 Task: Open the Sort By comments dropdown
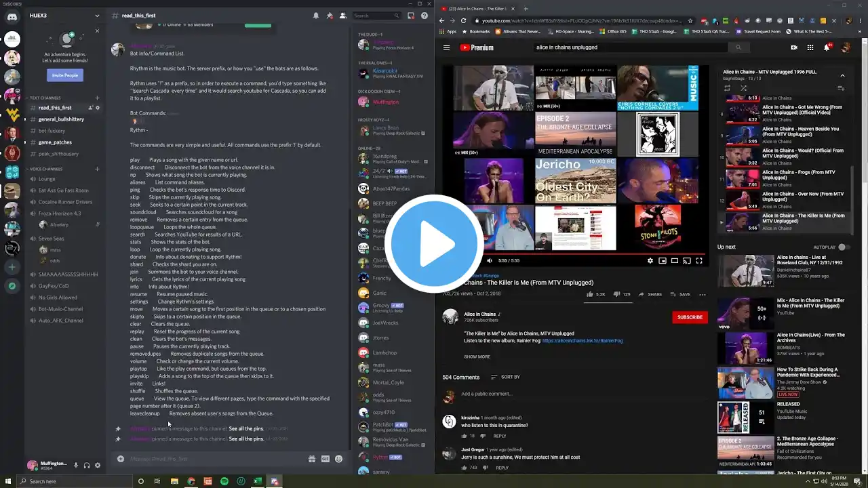505,377
